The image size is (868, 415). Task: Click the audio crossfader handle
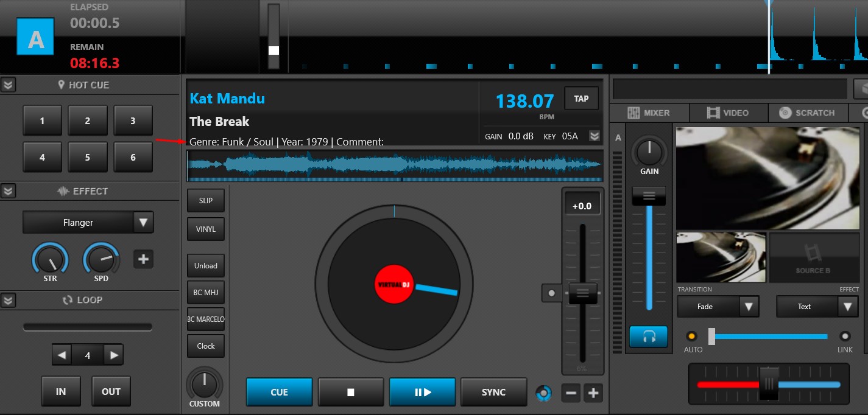click(x=769, y=383)
